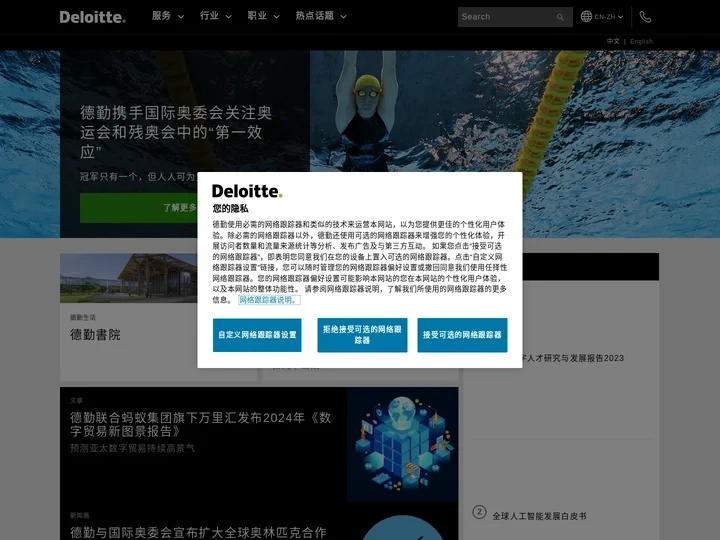Open the 行业 navigation menu

click(209, 16)
